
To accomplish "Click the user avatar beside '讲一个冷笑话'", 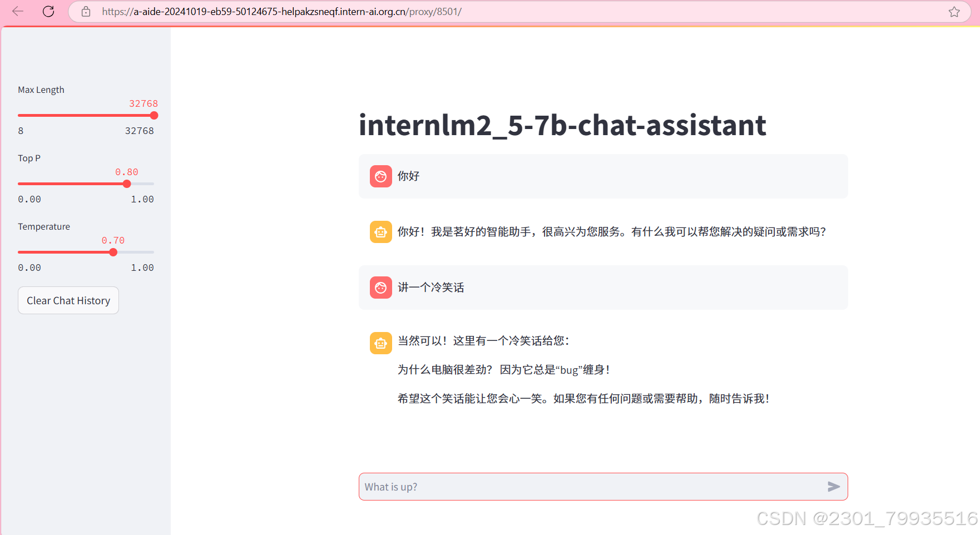I will 380,288.
